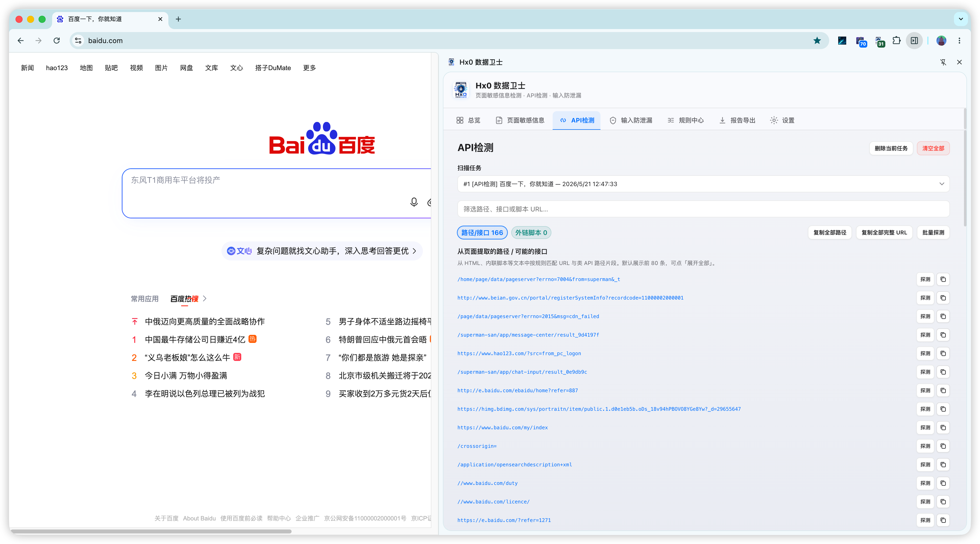Click the red 清空全部 button

pos(933,148)
